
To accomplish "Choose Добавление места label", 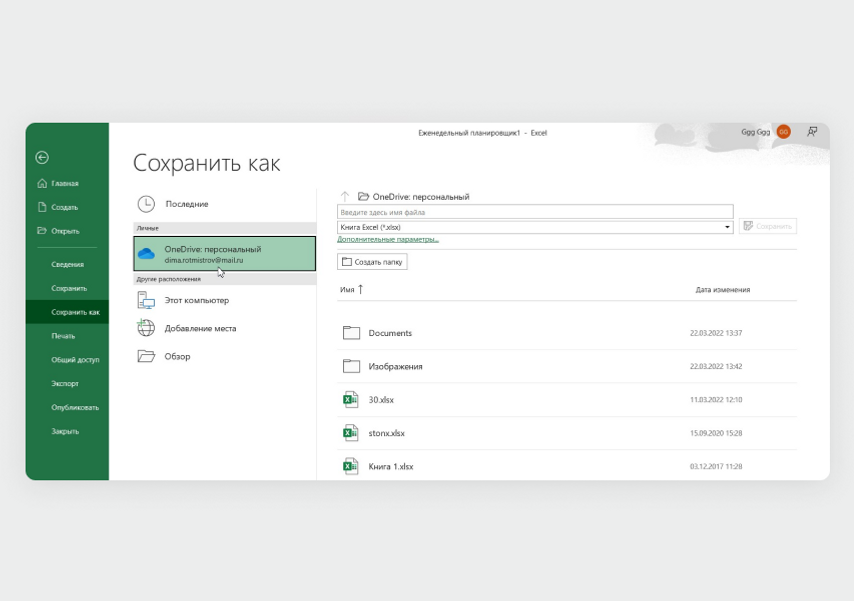I will (200, 329).
